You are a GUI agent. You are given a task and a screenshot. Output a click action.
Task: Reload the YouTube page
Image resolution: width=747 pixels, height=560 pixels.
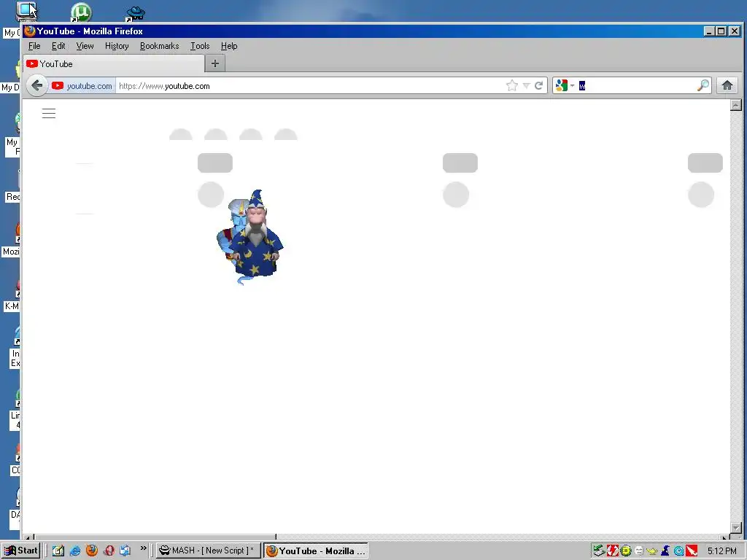click(x=539, y=86)
